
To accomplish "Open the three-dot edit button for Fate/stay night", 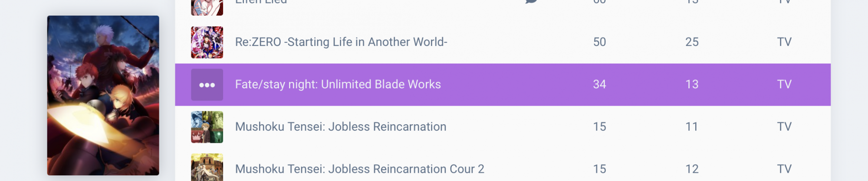I will pos(207,85).
